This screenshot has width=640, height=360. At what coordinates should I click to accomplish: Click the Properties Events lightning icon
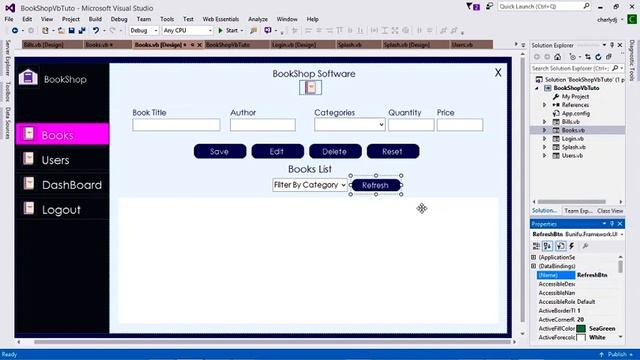[572, 246]
